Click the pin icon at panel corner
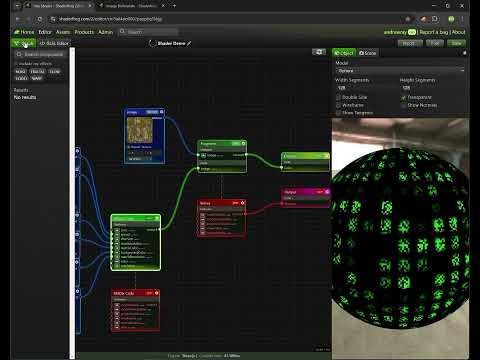Screen dimensions: 480x360 coord(464,53)
